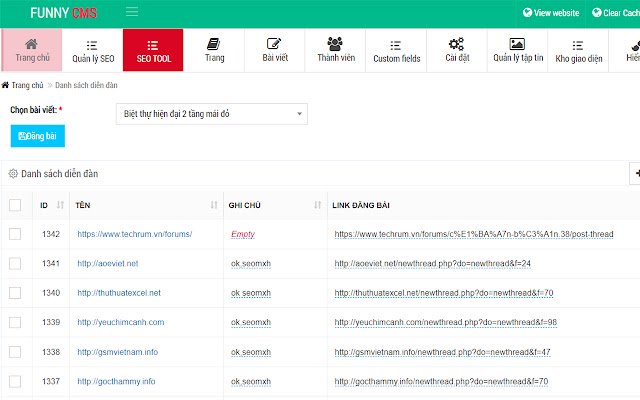Open http://gocthammy.info name link
640x400 pixels.
click(x=116, y=381)
